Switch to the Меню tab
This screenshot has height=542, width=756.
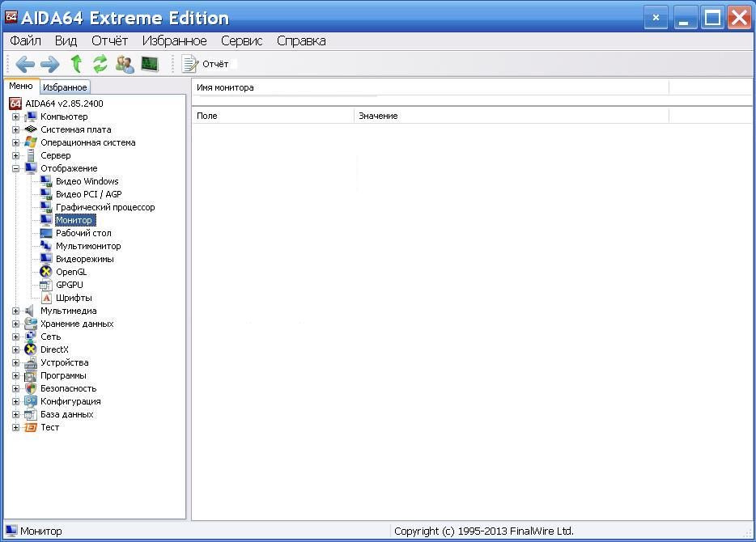(21, 86)
